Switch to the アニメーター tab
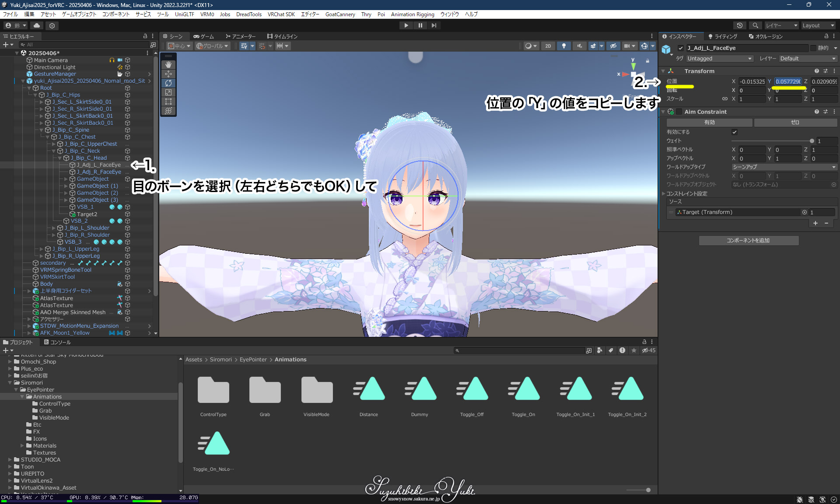Image resolution: width=840 pixels, height=504 pixels. click(241, 36)
